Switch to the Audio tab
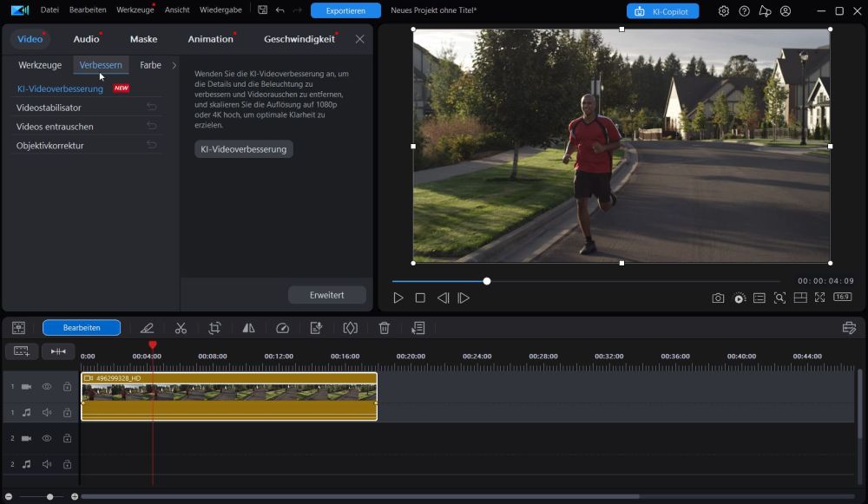868x504 pixels. tap(86, 39)
